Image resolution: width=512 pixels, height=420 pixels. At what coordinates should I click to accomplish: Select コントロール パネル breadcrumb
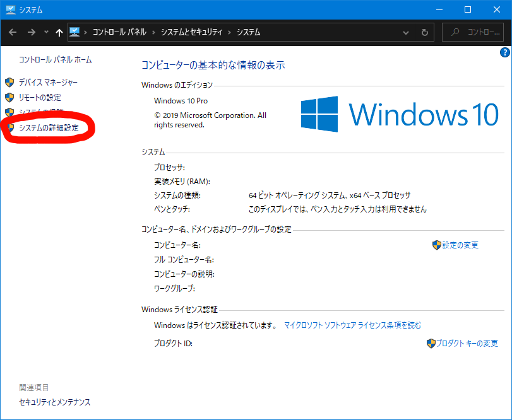tap(119, 32)
